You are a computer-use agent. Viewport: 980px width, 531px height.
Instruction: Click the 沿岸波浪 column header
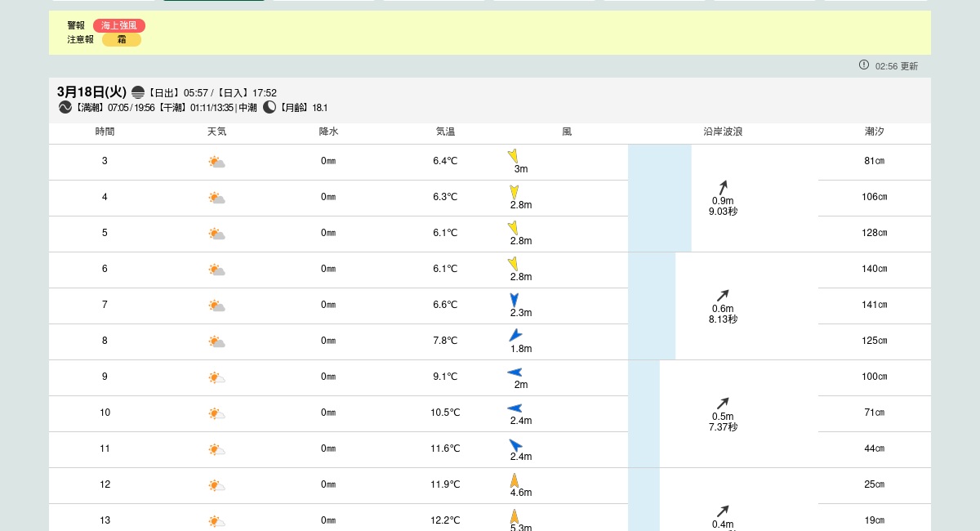pyautogui.click(x=723, y=132)
